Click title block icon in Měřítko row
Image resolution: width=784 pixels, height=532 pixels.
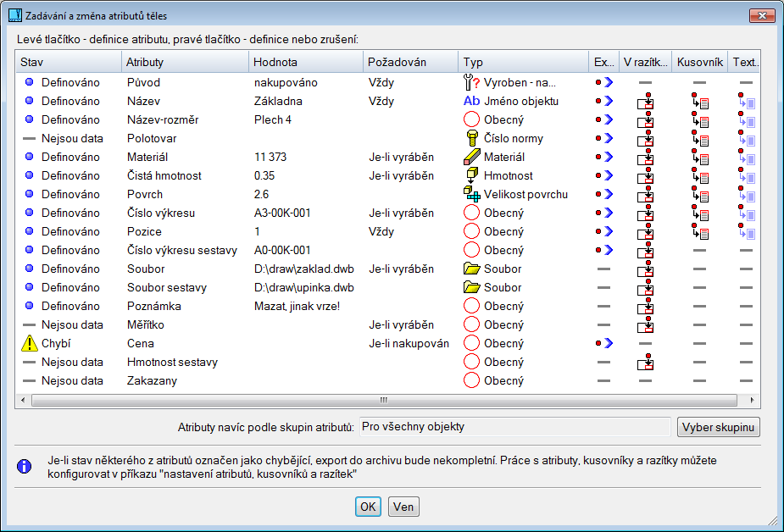pyautogui.click(x=646, y=324)
